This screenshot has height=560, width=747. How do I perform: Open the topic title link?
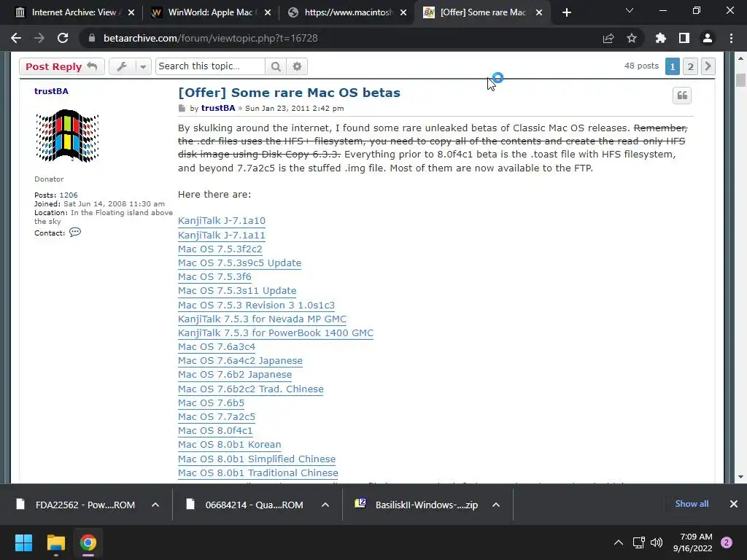point(289,93)
